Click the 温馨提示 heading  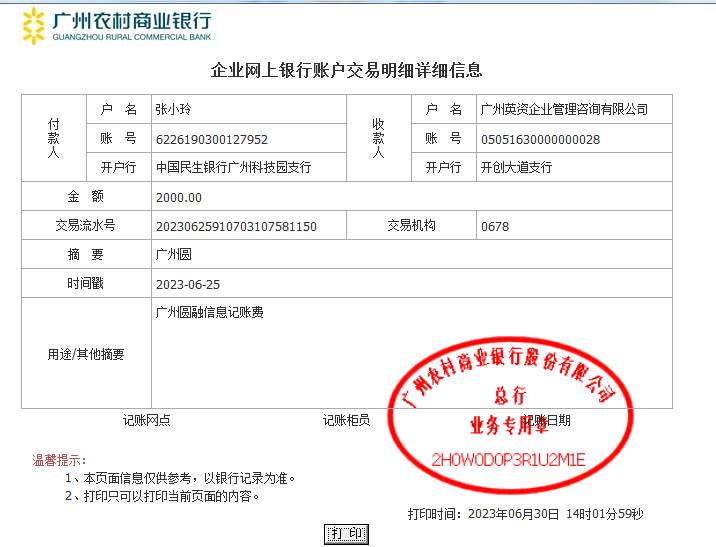click(59, 460)
